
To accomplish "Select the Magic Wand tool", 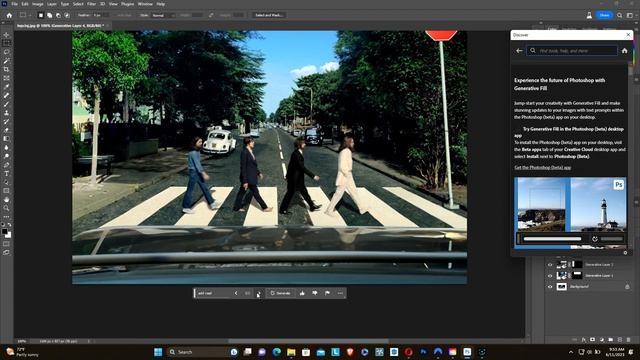I will (x=6, y=61).
